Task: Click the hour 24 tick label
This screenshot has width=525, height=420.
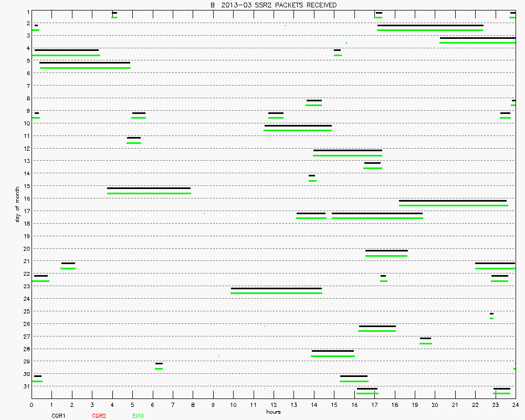Action: (x=516, y=405)
